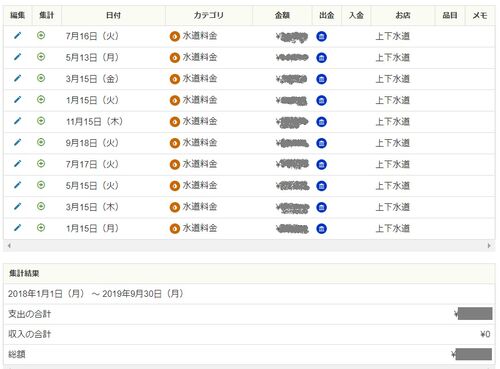Click the 出金 column header
This screenshot has width=500, height=369.
click(x=326, y=15)
